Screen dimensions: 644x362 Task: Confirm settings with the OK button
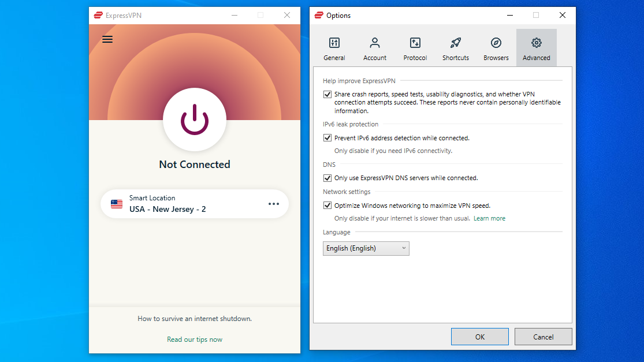point(479,337)
